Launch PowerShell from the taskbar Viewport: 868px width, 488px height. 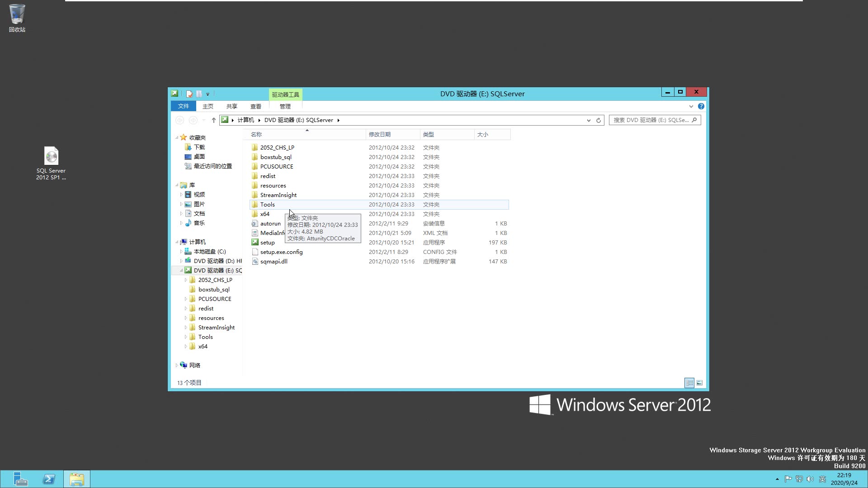click(48, 479)
